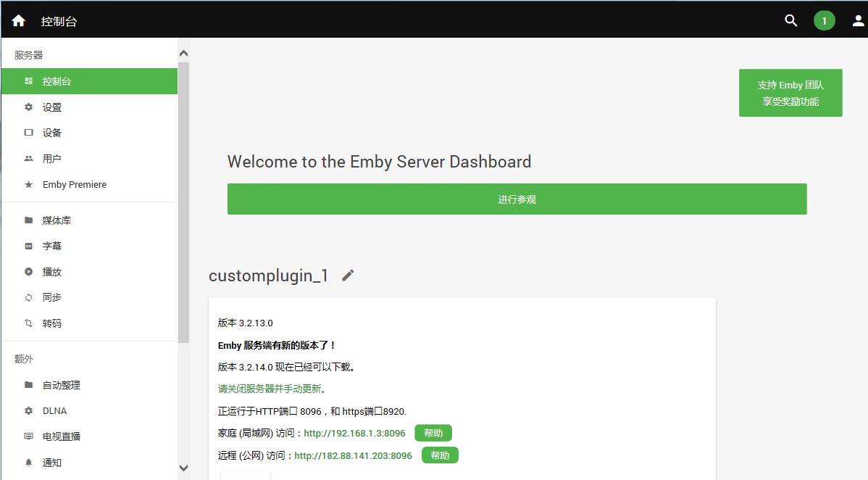The height and width of the screenshot is (480, 868).
Task: Click the gear icon beside DLNA
Action: click(29, 410)
